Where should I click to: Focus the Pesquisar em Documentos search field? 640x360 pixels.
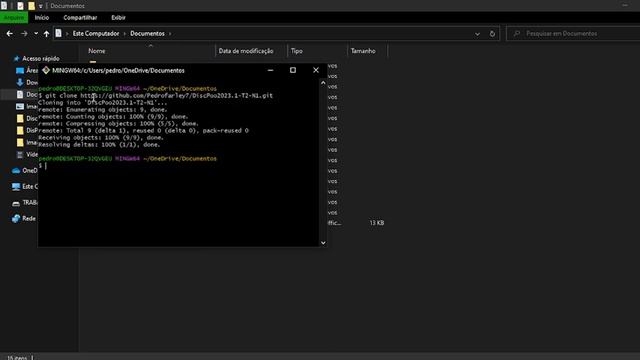[573, 33]
